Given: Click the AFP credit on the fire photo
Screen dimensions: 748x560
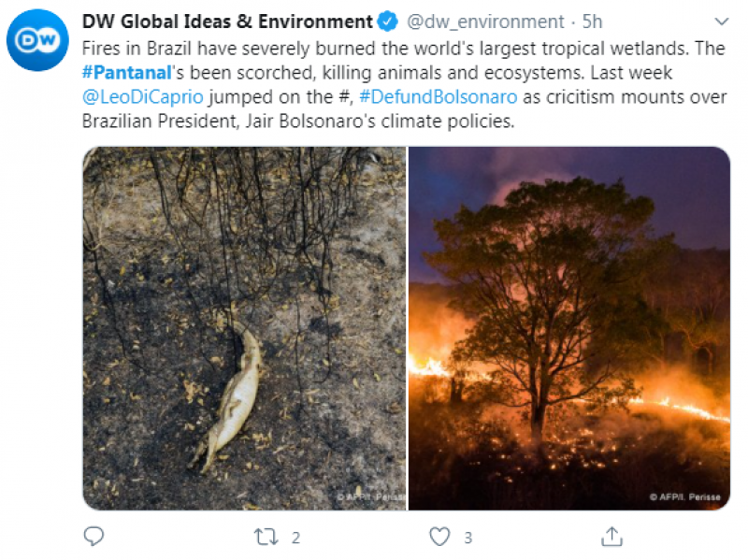Looking at the screenshot, I should 684,497.
